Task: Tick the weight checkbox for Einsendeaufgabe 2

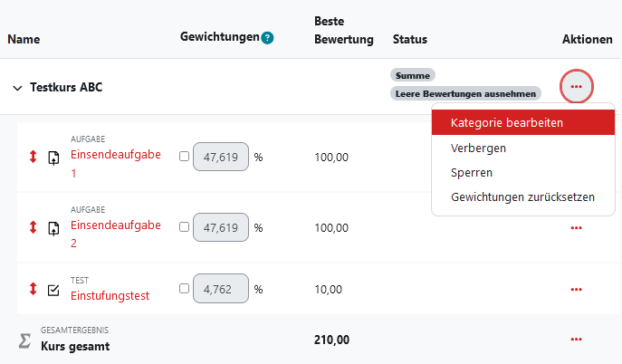Action: [x=184, y=226]
